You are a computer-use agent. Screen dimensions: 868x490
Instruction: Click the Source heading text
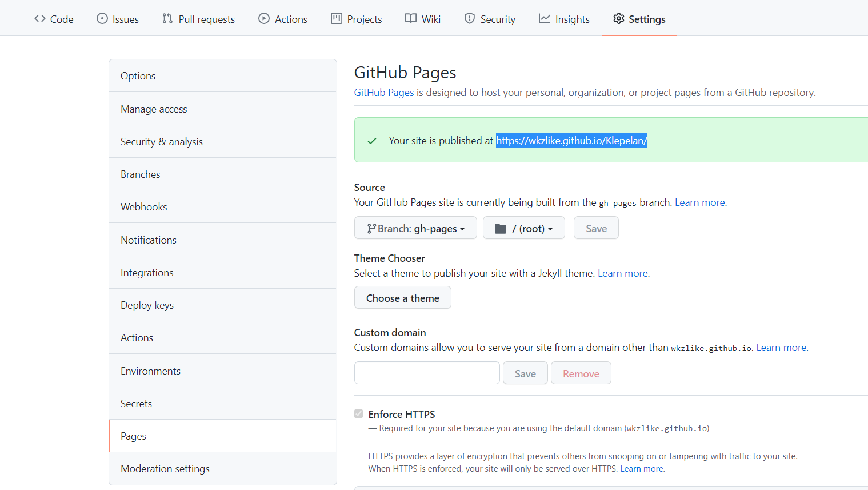point(369,188)
